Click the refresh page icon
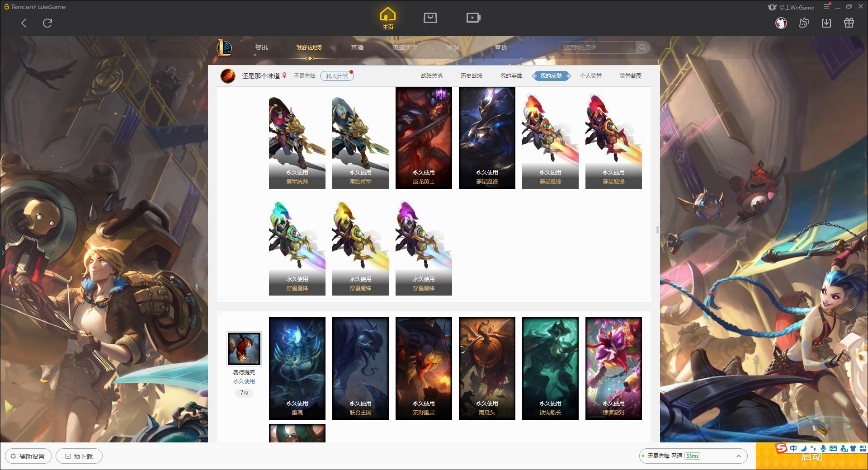Image resolution: width=868 pixels, height=470 pixels. click(47, 23)
